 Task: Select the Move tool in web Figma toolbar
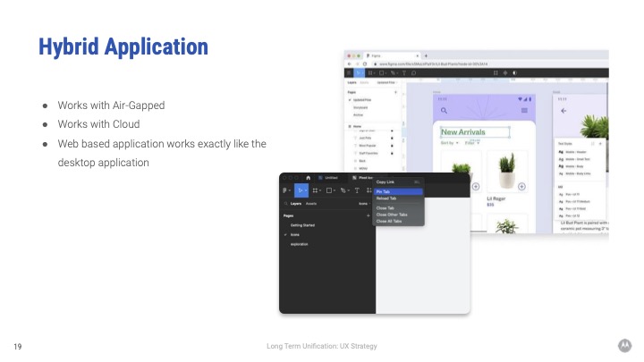(359, 73)
